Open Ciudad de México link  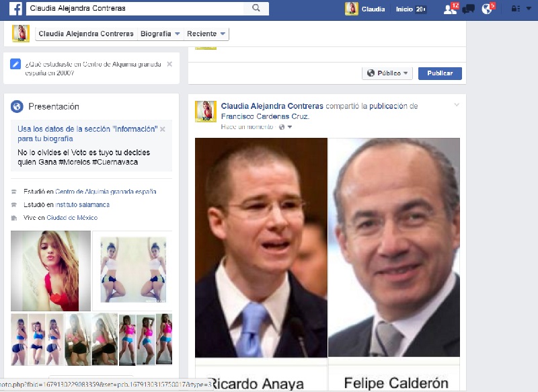(72, 218)
